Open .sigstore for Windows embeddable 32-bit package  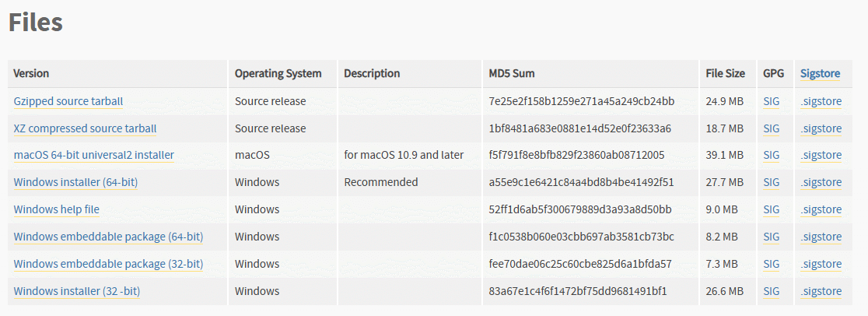[x=821, y=264]
